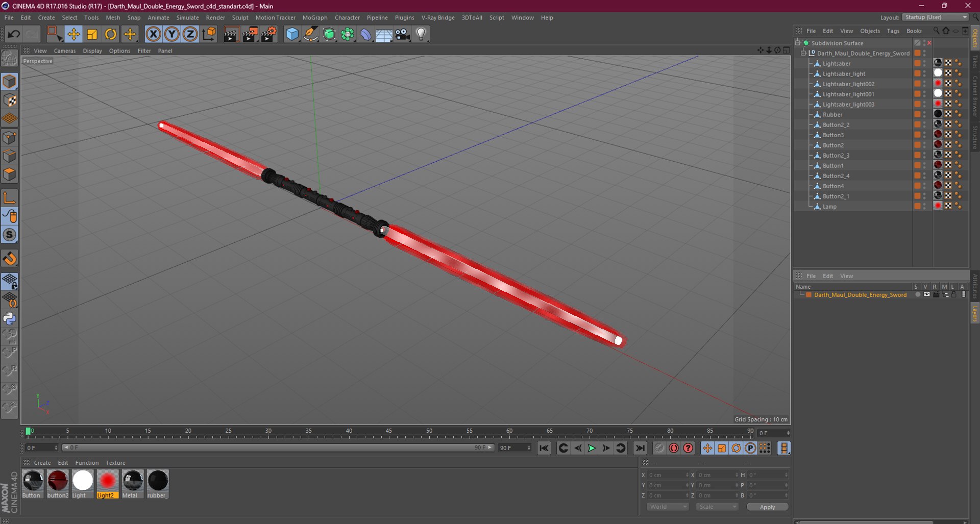
Task: Switch to Polygons mode
Action: 10,174
